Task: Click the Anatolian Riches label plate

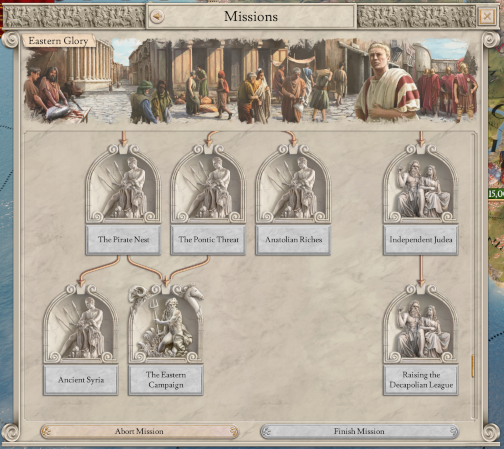Action: pyautogui.click(x=293, y=240)
